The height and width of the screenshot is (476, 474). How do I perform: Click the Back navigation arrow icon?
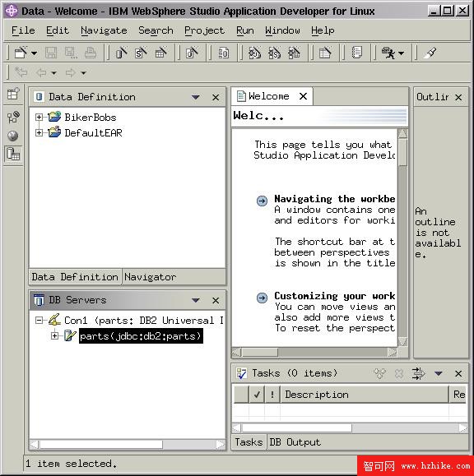[x=41, y=72]
